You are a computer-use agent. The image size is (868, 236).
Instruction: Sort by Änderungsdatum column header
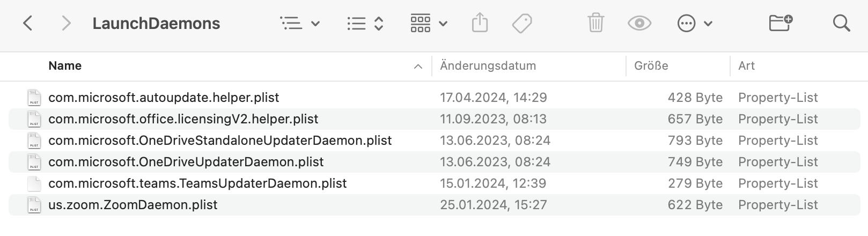[488, 66]
